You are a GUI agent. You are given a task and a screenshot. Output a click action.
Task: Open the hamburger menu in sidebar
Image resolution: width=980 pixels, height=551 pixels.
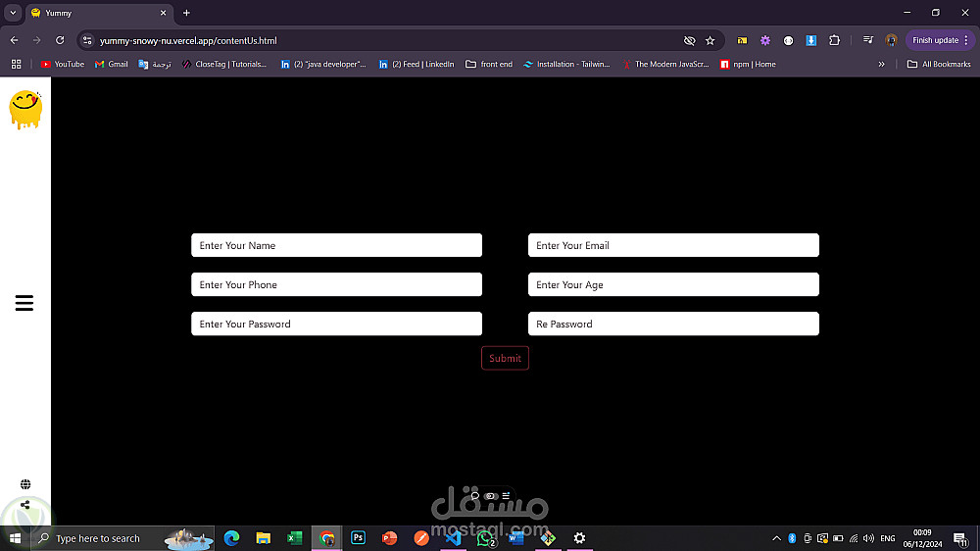click(24, 303)
